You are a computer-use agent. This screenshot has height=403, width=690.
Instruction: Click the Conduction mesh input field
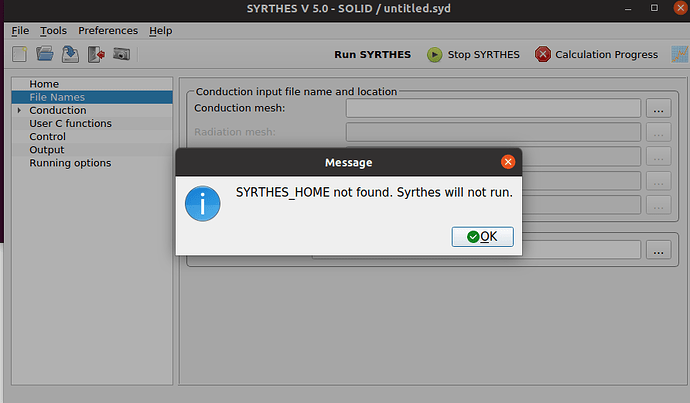pos(493,108)
